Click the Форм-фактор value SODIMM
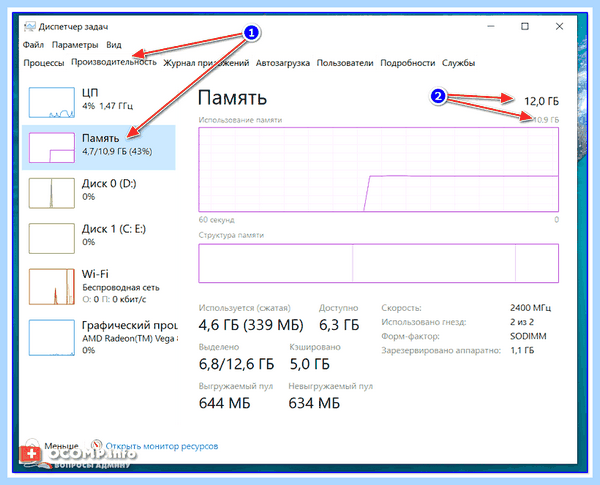Image resolution: width=600 pixels, height=485 pixels. click(528, 336)
